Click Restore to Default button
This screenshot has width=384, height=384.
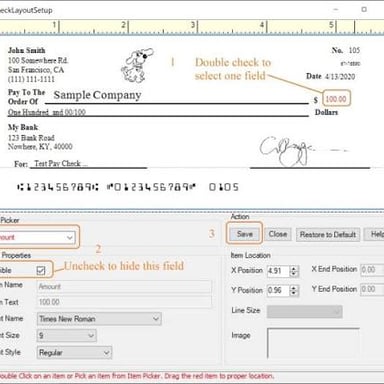tap(328, 235)
